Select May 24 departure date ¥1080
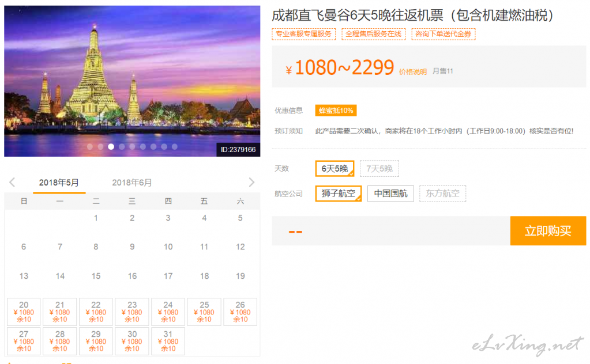The width and height of the screenshot is (590, 364). (x=168, y=312)
